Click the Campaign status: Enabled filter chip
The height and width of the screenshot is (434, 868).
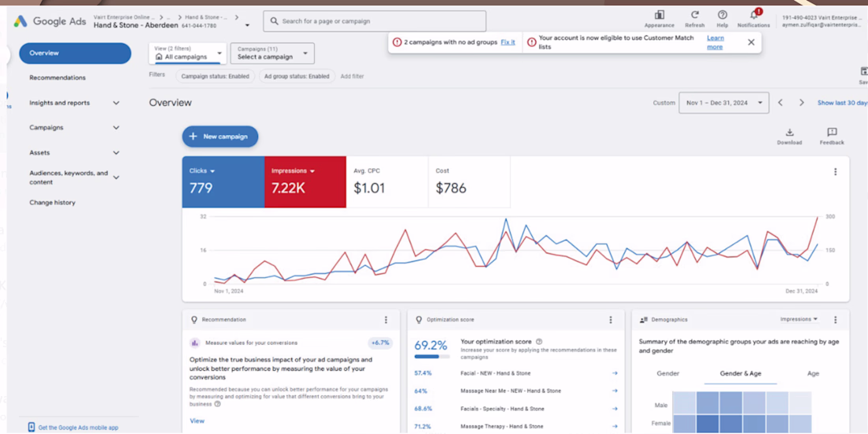point(215,77)
